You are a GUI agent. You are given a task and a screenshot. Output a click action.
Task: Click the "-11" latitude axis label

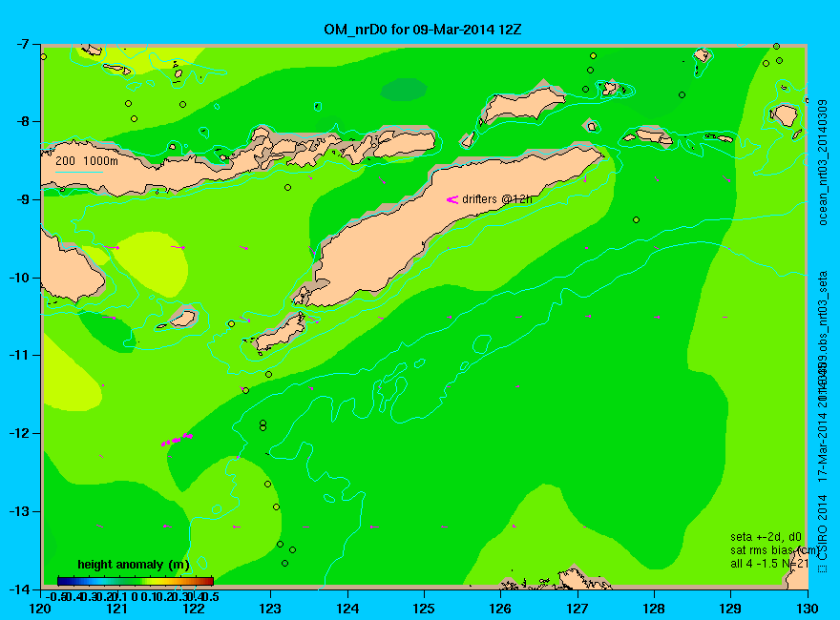point(21,356)
